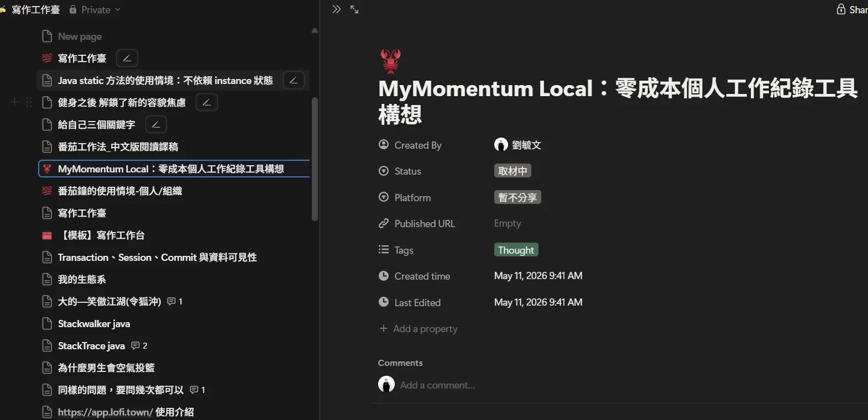Click the Status property label
The height and width of the screenshot is (420, 868).
tap(408, 171)
